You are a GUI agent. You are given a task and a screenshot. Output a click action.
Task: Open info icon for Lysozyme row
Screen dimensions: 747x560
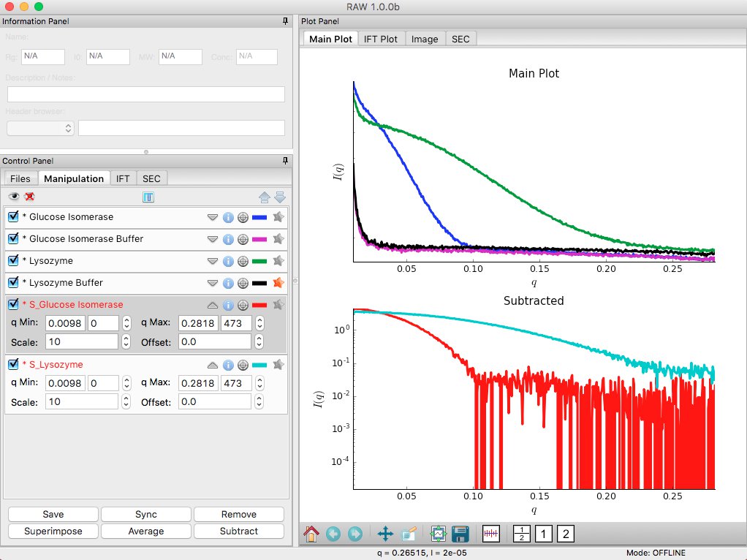228,261
